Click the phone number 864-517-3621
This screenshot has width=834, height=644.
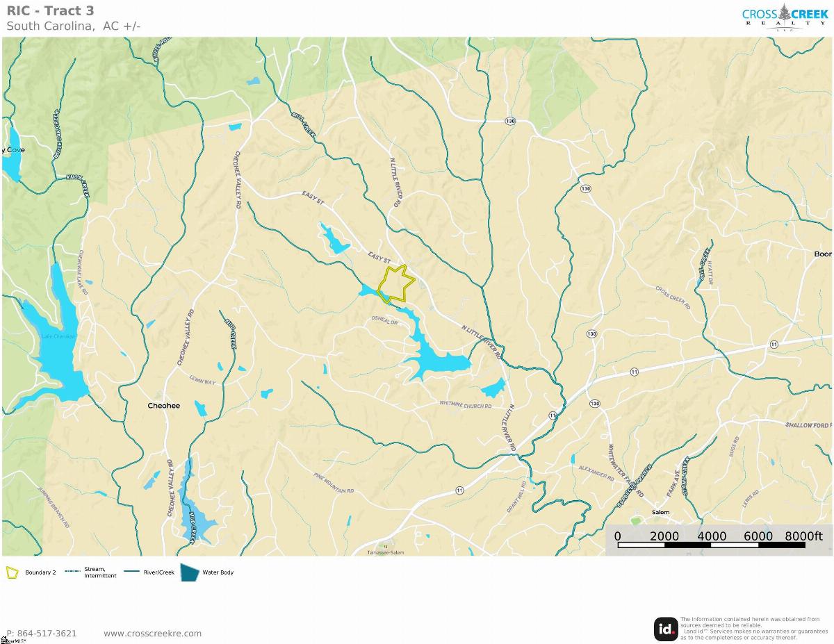point(42,633)
